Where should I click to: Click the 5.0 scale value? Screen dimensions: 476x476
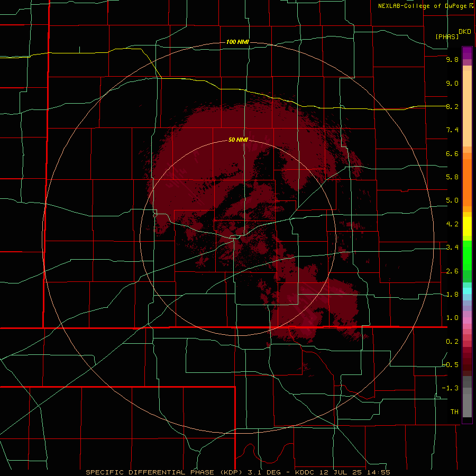[452, 200]
